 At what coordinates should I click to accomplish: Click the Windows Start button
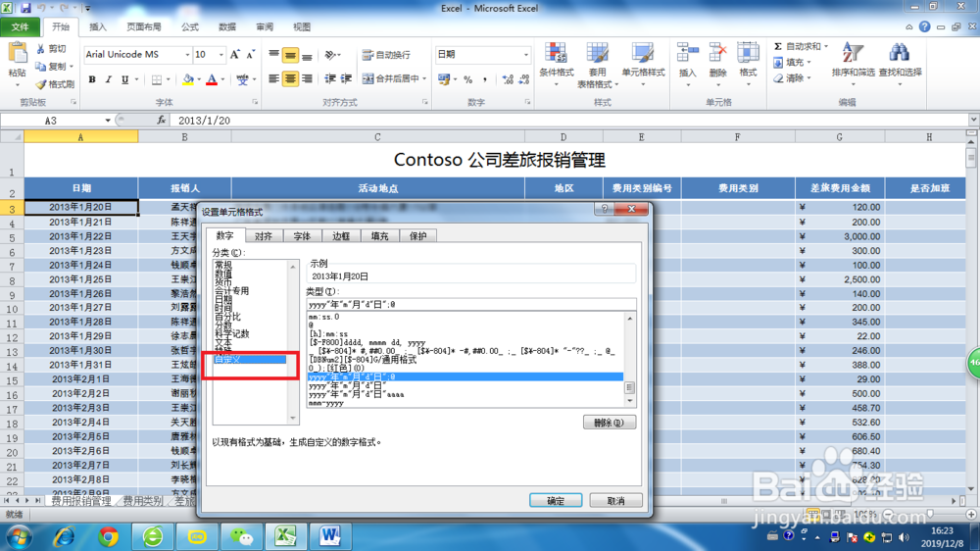pos(19,536)
